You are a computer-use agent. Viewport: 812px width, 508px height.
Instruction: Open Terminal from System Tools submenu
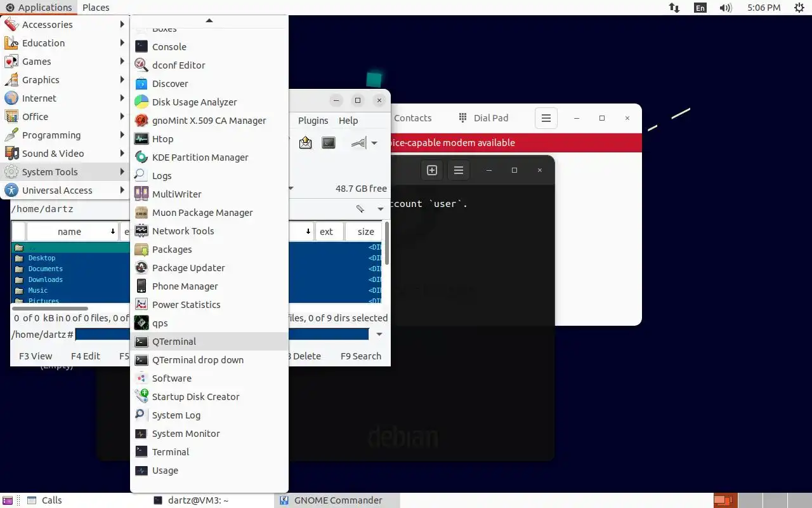[x=209, y=451]
